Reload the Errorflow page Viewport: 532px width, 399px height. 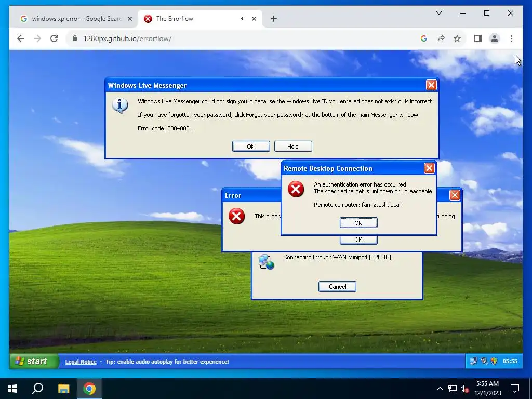[54, 38]
